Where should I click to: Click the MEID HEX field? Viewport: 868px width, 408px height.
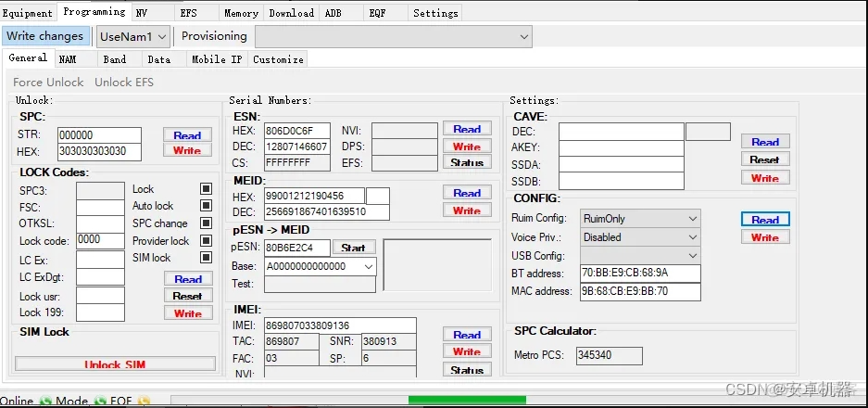pyautogui.click(x=314, y=196)
